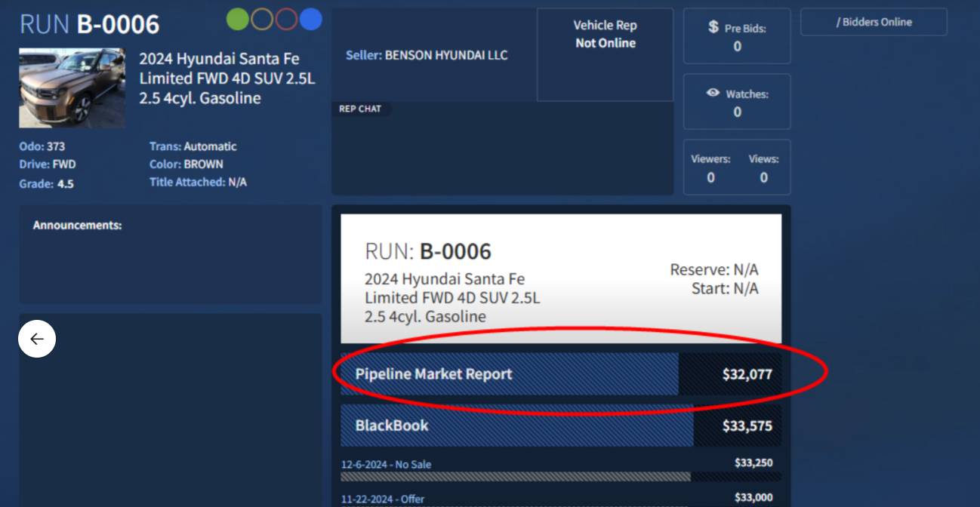Click the Bidders Online box

click(874, 22)
